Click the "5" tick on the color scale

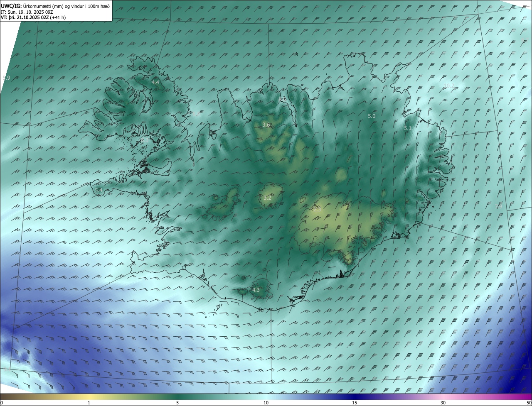click(x=177, y=403)
